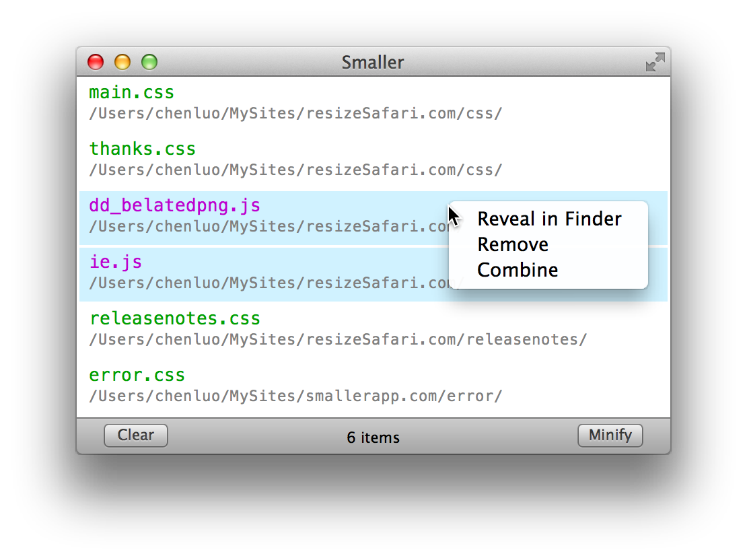The height and width of the screenshot is (560, 747).
Task: Click the green zoom window button
Action: [149, 62]
